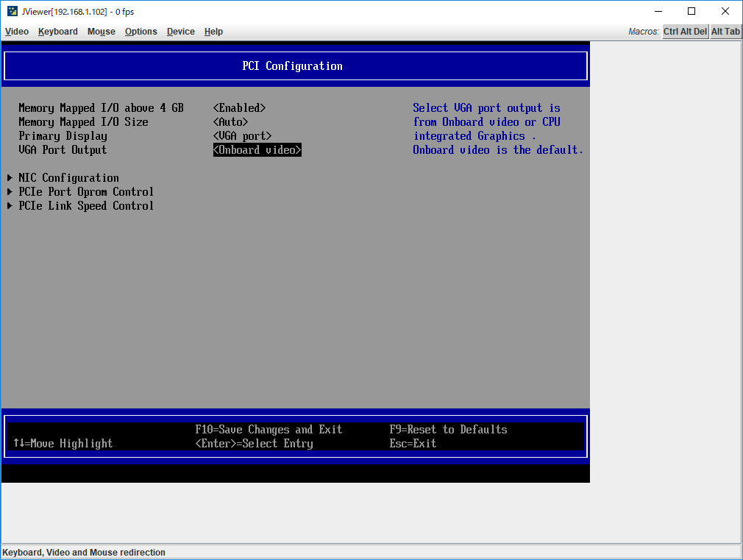This screenshot has width=743, height=560.
Task: Click the Macros label in the toolbar
Action: (644, 32)
